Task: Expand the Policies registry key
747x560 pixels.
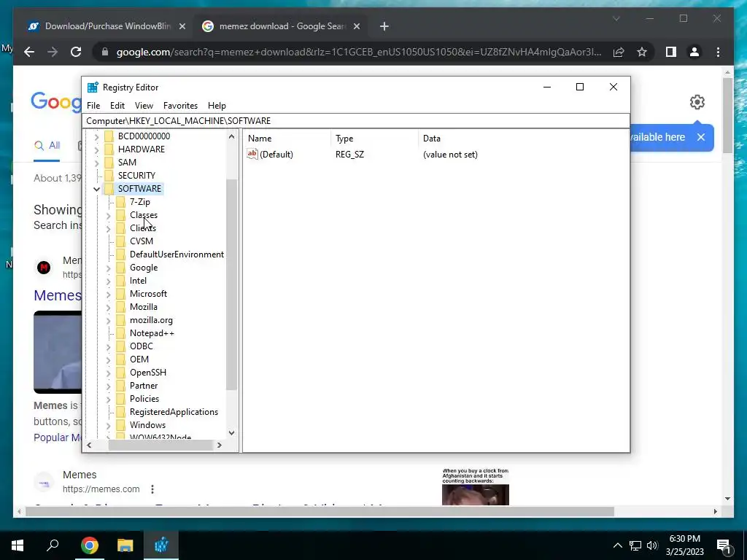Action: (x=109, y=400)
